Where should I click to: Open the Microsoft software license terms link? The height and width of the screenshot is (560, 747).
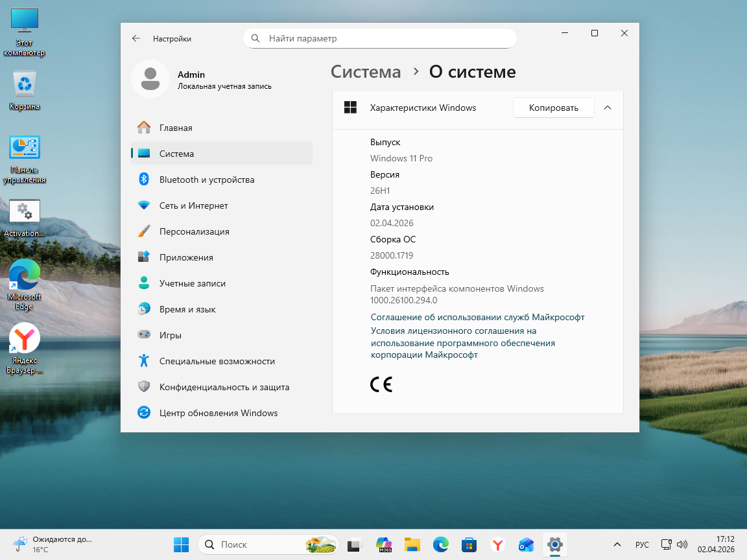pos(462,343)
